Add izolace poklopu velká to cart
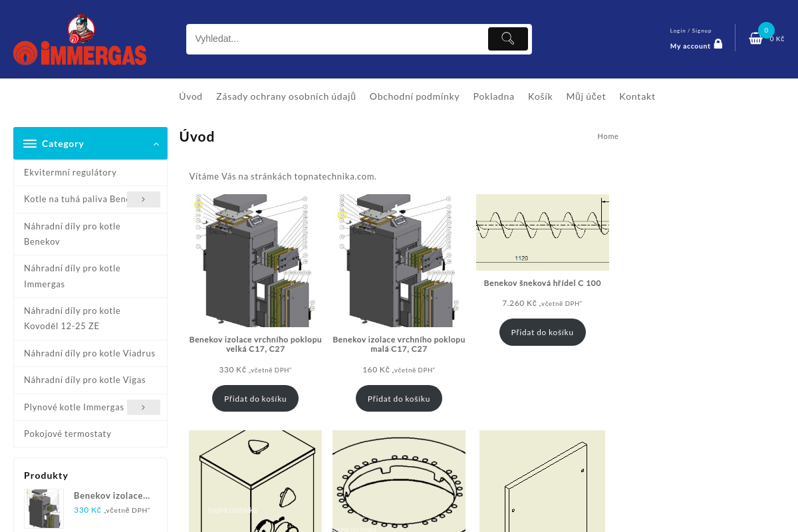 click(x=255, y=398)
